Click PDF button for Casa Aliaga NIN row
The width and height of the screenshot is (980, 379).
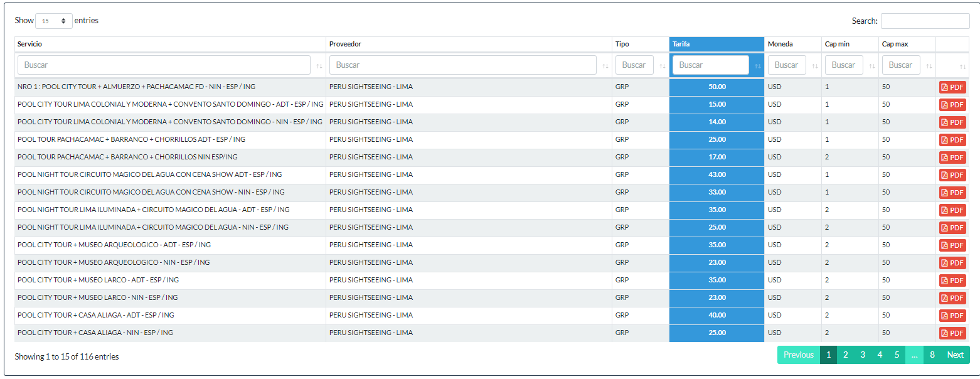click(952, 333)
